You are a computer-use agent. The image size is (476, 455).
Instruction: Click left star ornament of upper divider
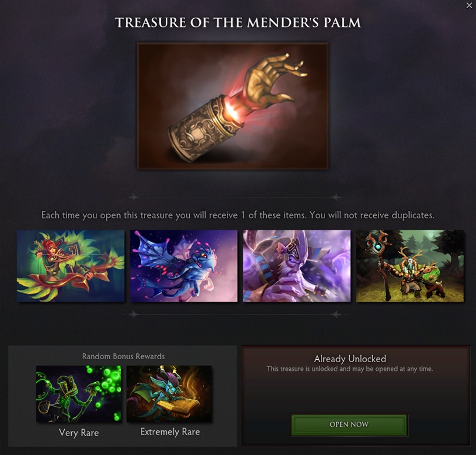point(133,197)
